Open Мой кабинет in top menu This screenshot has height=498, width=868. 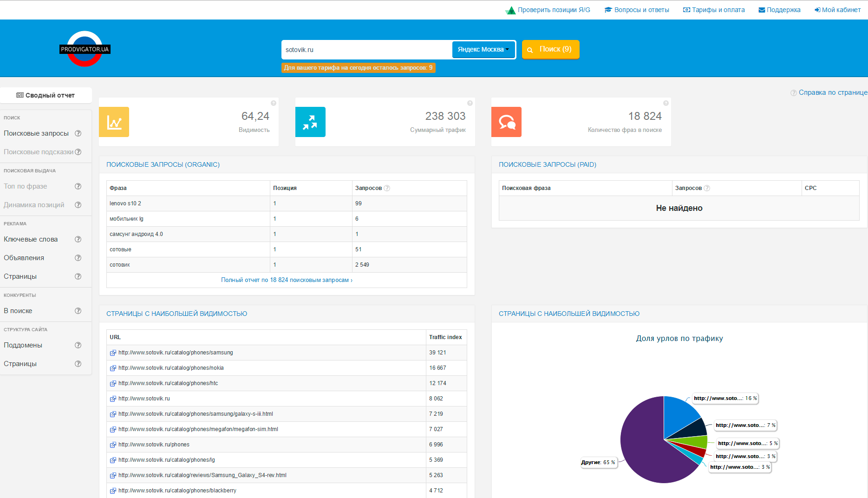[x=837, y=10]
